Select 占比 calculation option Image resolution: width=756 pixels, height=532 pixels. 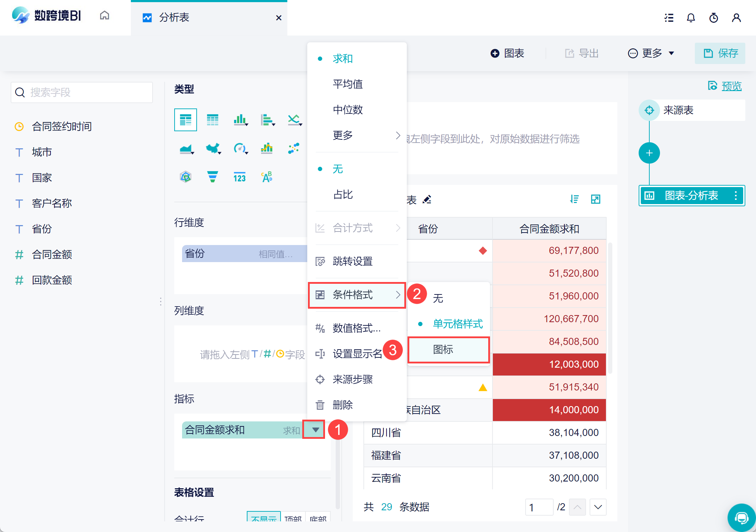point(343,195)
